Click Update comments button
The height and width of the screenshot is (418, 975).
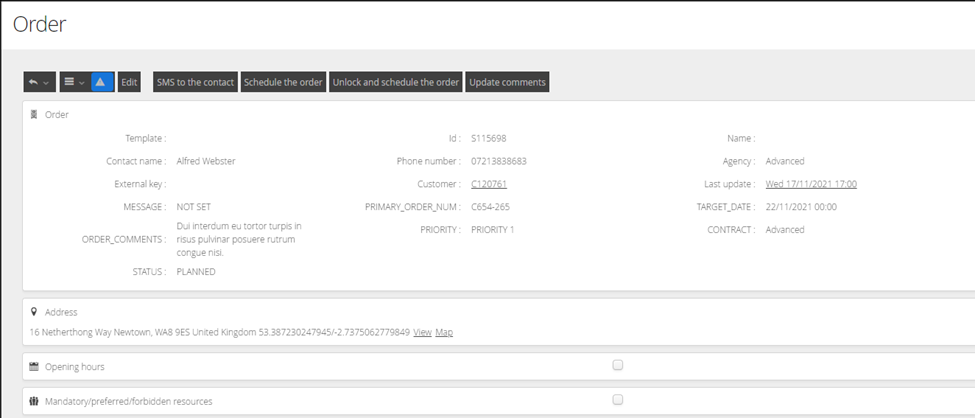(507, 82)
